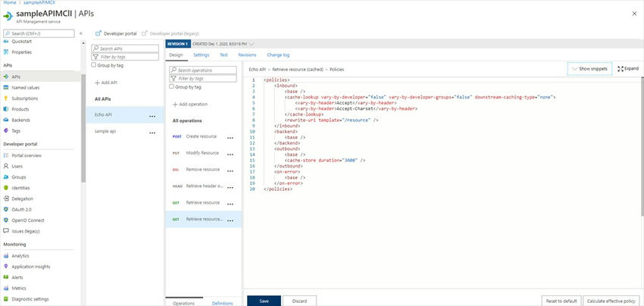Select Echo API in the list
The image size is (644, 306).
coord(125,115)
